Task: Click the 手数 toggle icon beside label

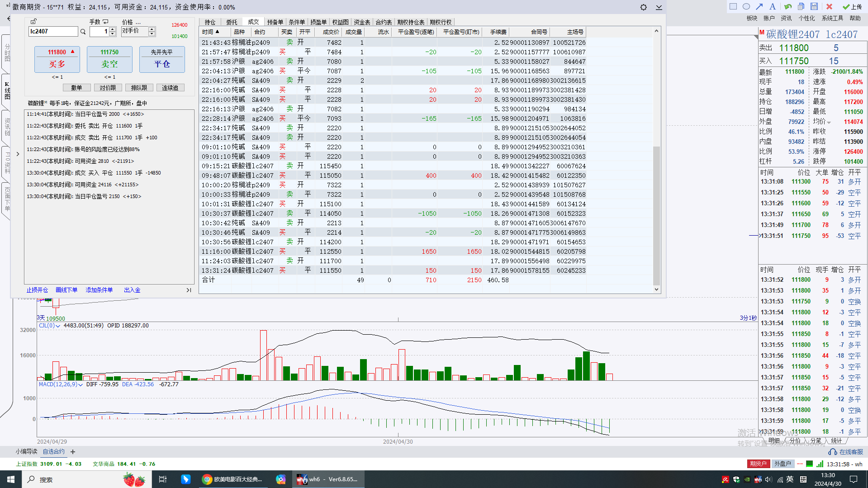Action: pos(106,21)
